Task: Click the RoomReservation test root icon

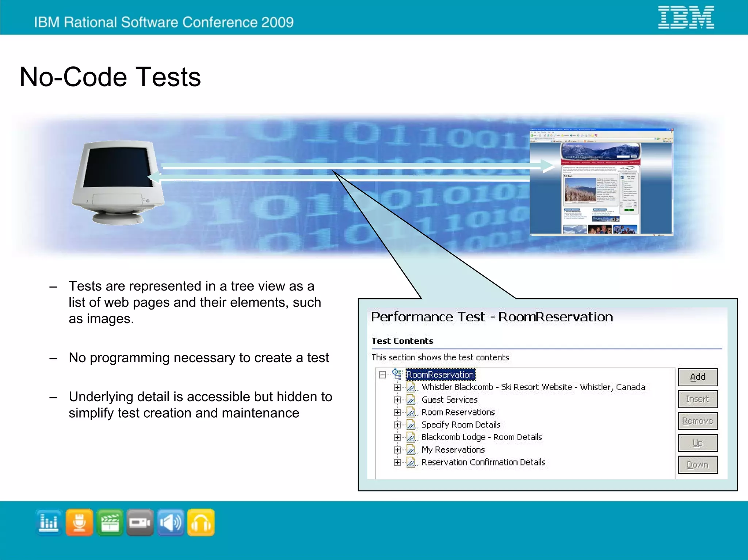Action: [397, 374]
